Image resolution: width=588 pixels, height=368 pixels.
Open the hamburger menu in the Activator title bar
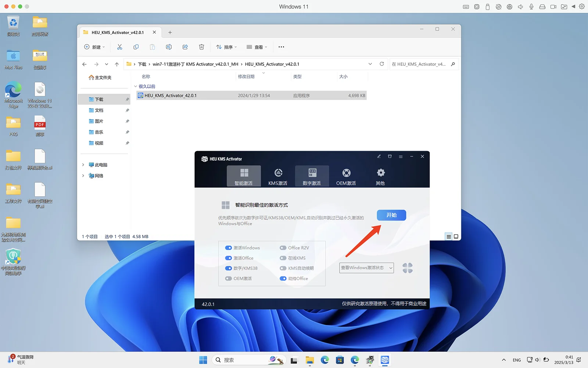pos(401,157)
